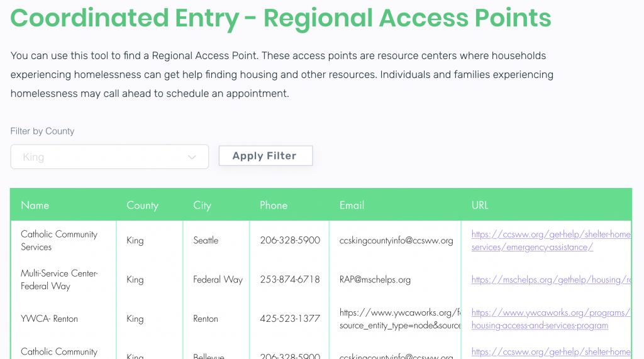Screen dimensions: 644x359
Task: Open the ccsww.org link in the Bellevue row
Action: [x=551, y=352]
